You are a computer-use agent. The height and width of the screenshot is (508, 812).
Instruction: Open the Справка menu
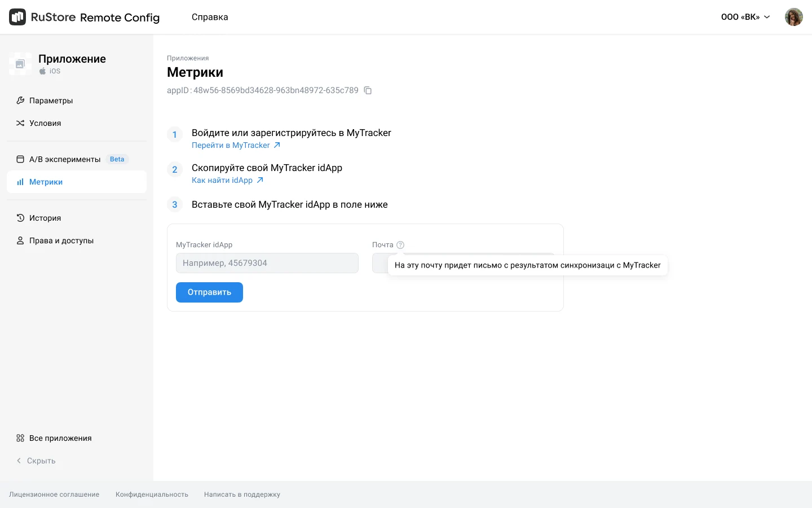[x=210, y=17]
